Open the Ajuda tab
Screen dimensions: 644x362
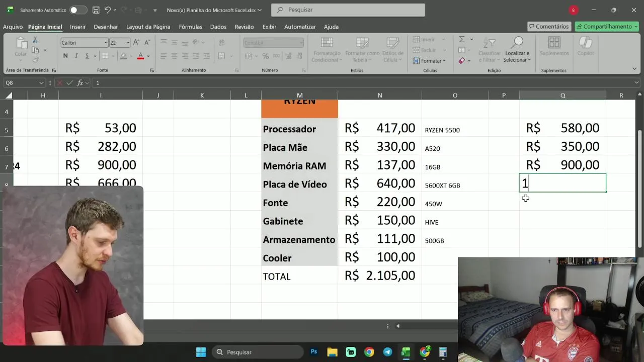click(331, 27)
